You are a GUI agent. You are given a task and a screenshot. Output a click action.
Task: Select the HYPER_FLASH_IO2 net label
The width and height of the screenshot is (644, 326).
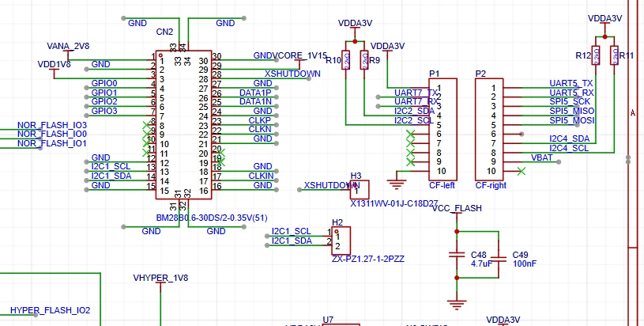tap(50, 310)
